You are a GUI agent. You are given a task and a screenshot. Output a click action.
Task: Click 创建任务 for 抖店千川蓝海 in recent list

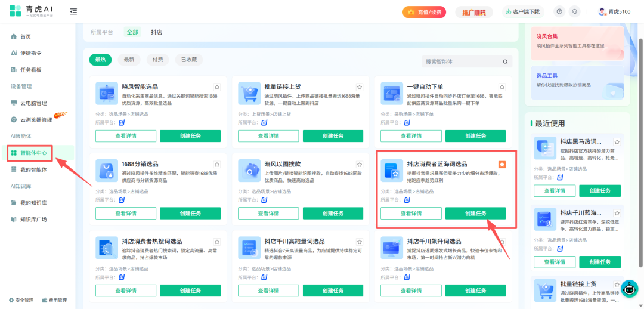point(600,262)
